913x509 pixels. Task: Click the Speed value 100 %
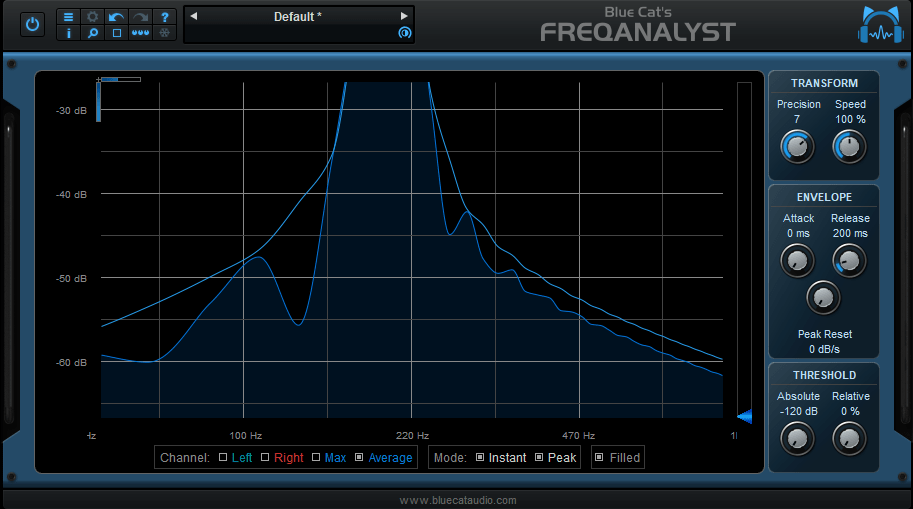point(850,119)
